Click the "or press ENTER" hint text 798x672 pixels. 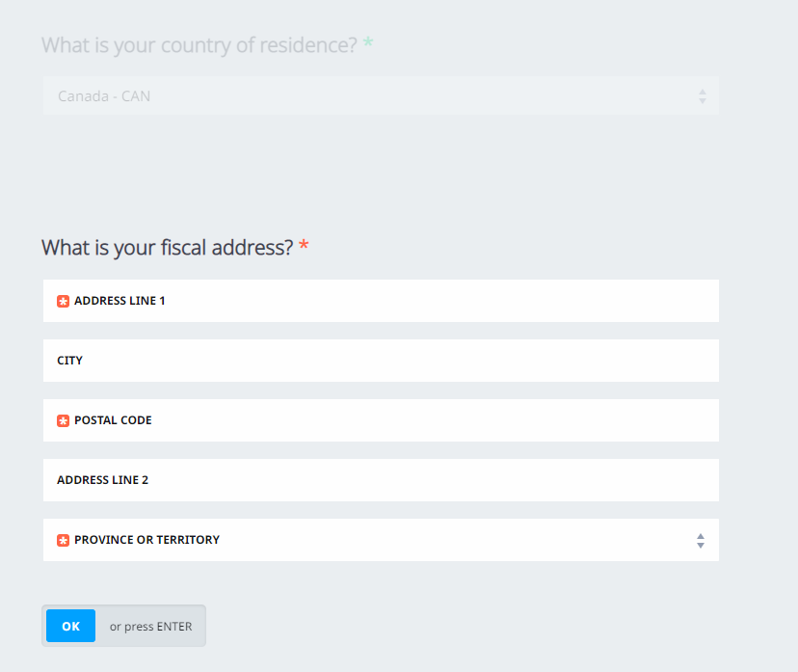pyautogui.click(x=150, y=627)
